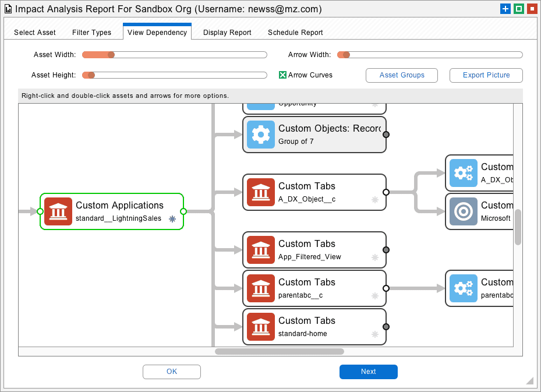Open the Select Asset tab

(x=35, y=33)
